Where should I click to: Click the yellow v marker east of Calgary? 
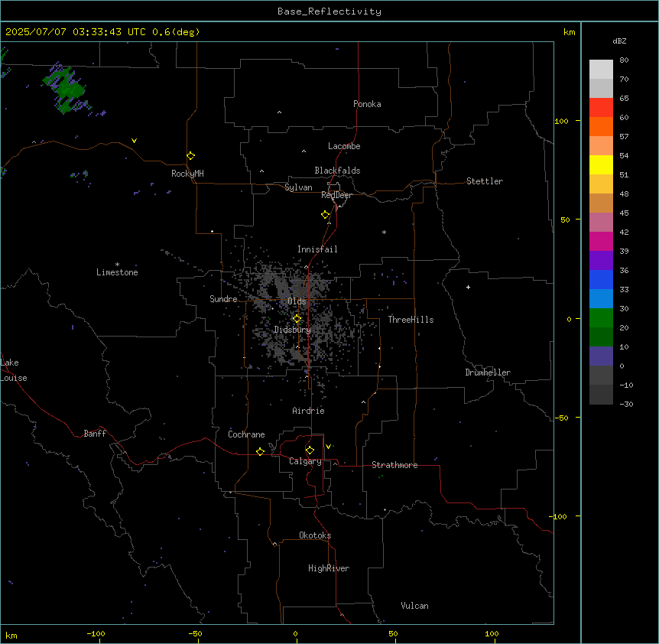click(328, 447)
